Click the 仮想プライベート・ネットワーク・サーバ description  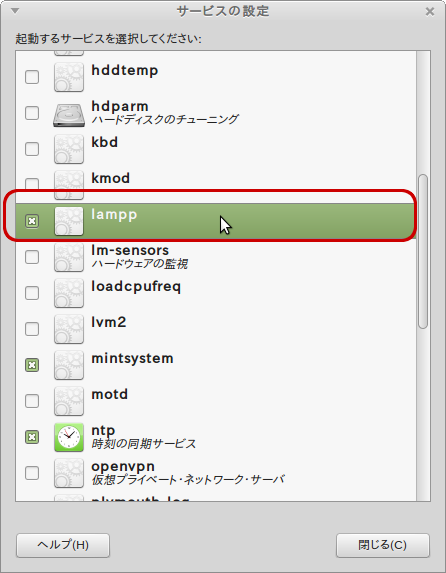[x=188, y=479]
